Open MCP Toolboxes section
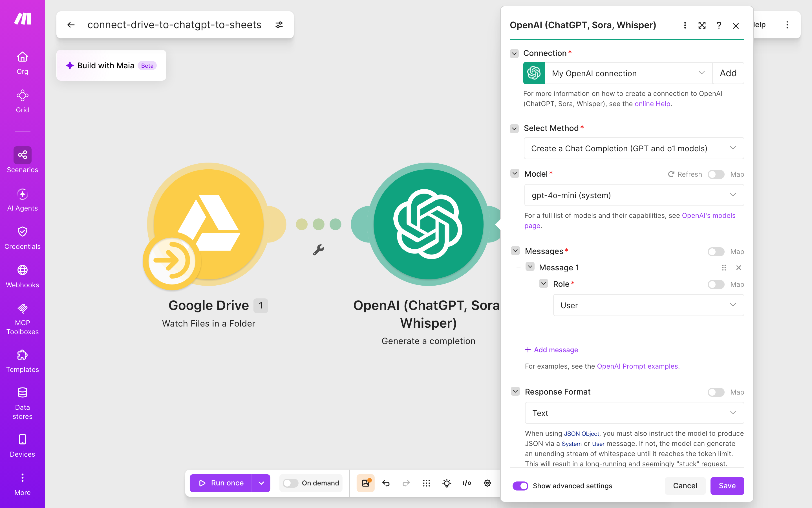The image size is (812, 508). point(23,319)
